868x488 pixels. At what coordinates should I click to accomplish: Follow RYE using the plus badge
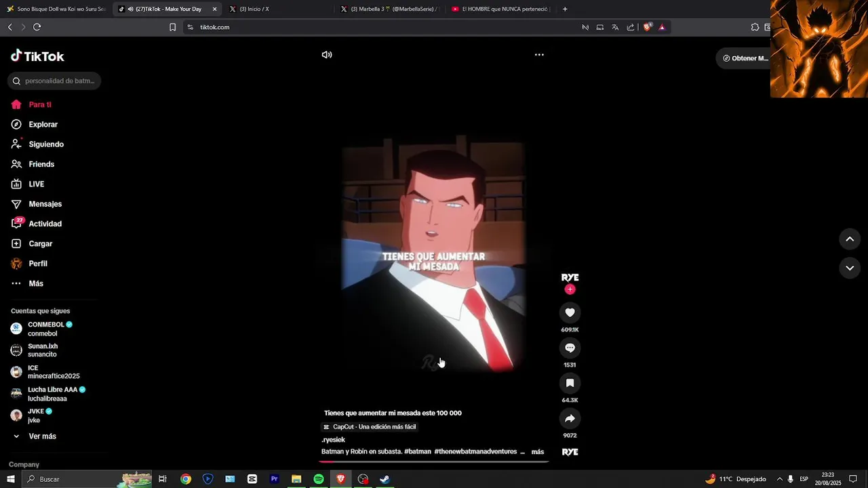[570, 289]
